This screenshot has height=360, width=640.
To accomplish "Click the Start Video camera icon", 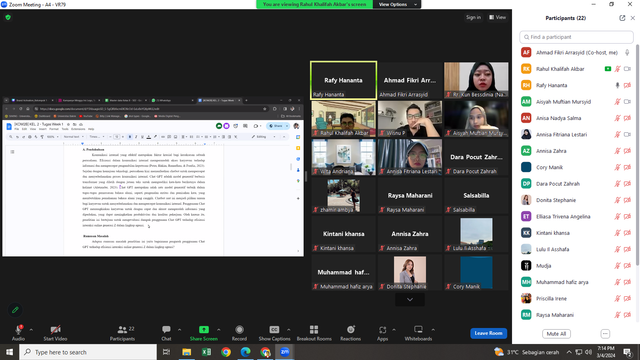I will (x=55, y=330).
